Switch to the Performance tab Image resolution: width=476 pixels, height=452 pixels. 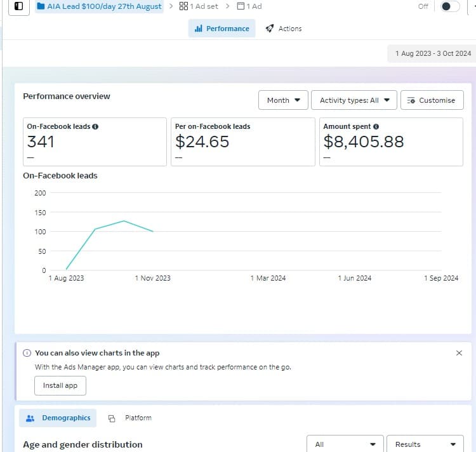(221, 29)
